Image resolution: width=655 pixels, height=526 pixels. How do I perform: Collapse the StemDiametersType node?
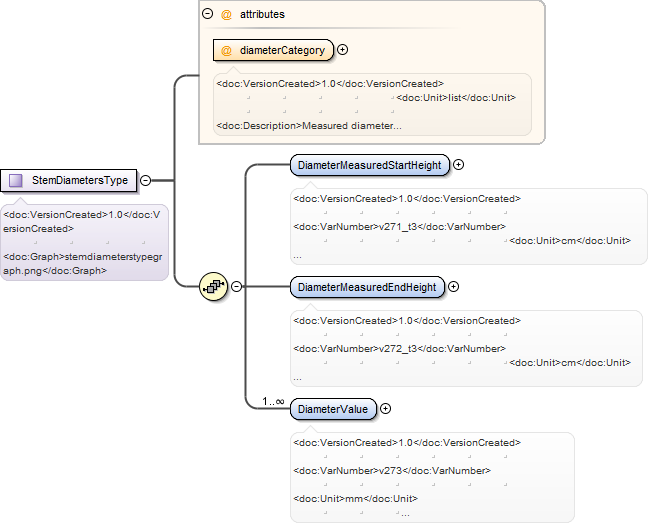coord(145,180)
